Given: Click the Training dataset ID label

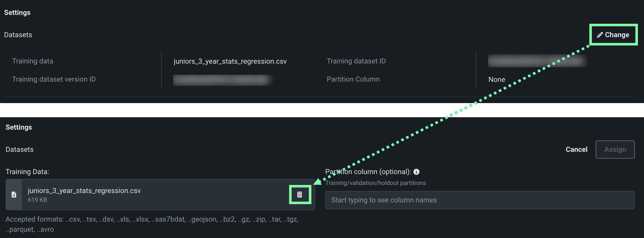Looking at the screenshot, I should (x=356, y=61).
